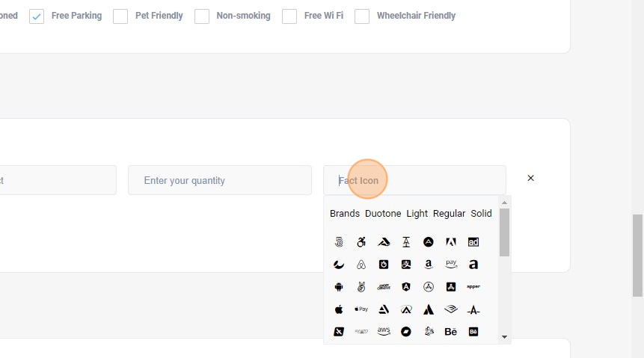Choose the Amazon Pay icon

point(451,265)
